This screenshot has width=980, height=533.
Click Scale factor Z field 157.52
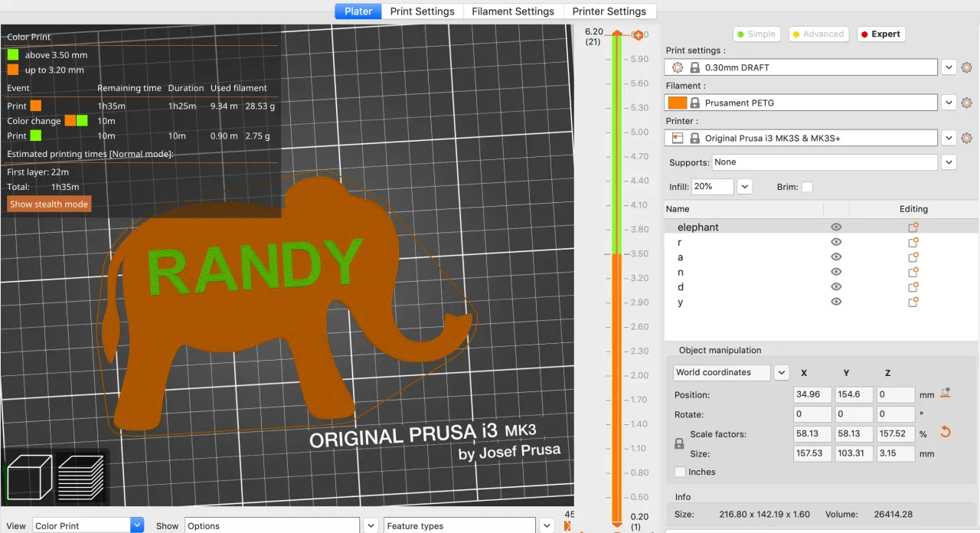(x=896, y=433)
